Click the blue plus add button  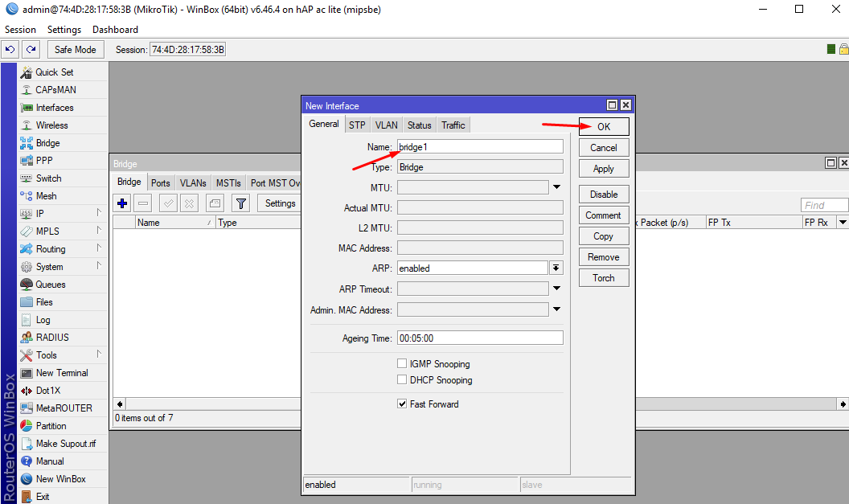click(x=122, y=203)
